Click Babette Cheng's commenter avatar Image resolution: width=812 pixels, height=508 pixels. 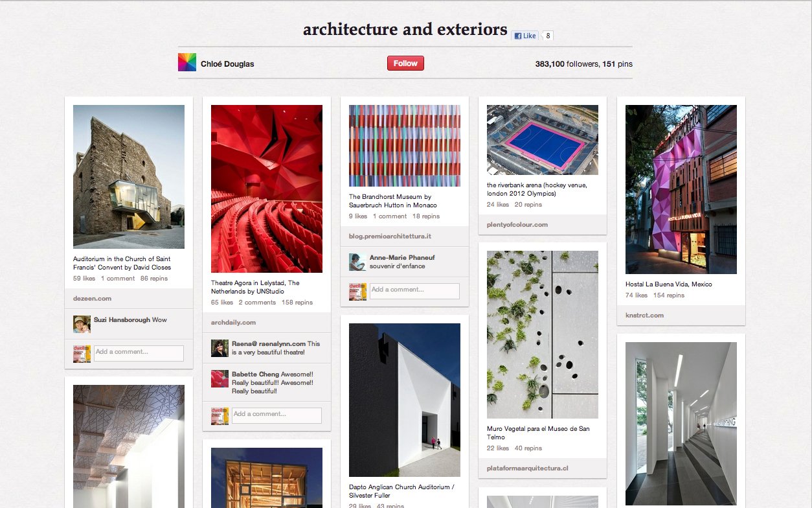coord(219,378)
